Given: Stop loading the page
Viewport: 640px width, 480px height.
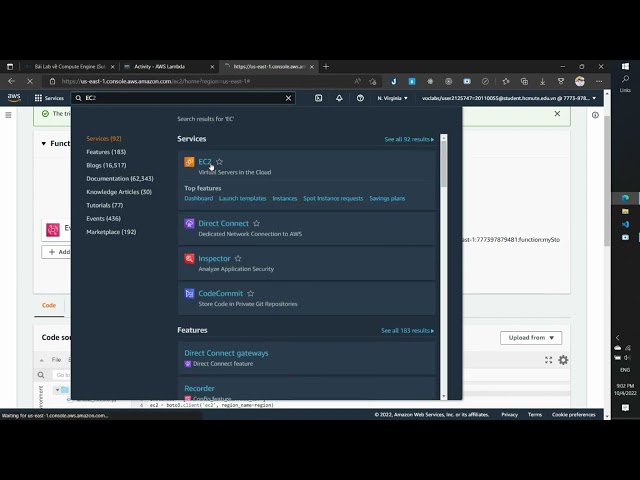Looking at the screenshot, I should pyautogui.click(x=30, y=82).
